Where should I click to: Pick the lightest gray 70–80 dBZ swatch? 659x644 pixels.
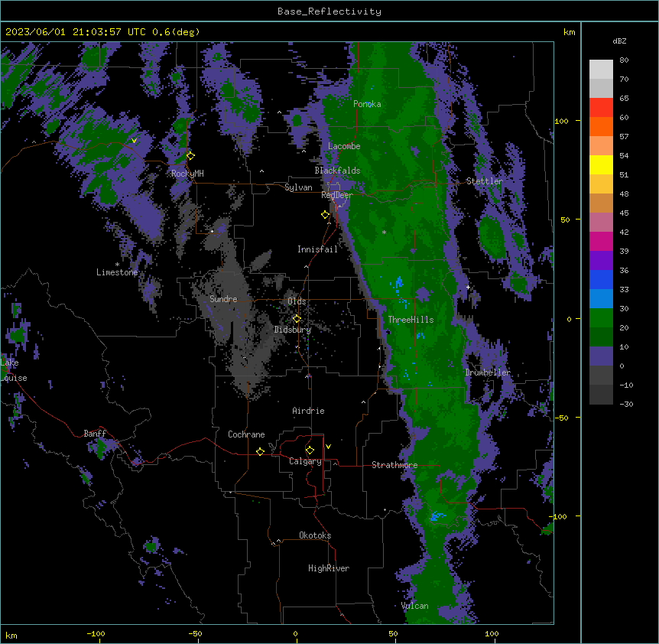point(601,70)
